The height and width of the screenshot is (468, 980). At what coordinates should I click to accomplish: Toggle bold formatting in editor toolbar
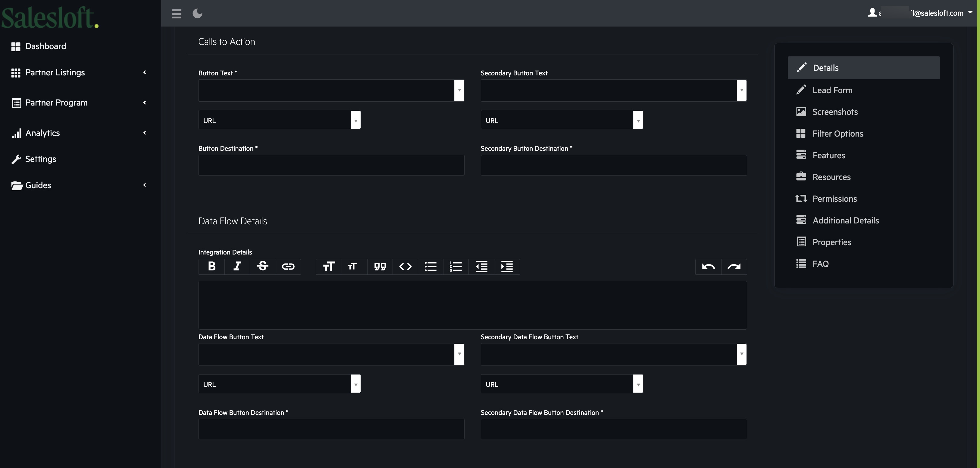tap(211, 267)
